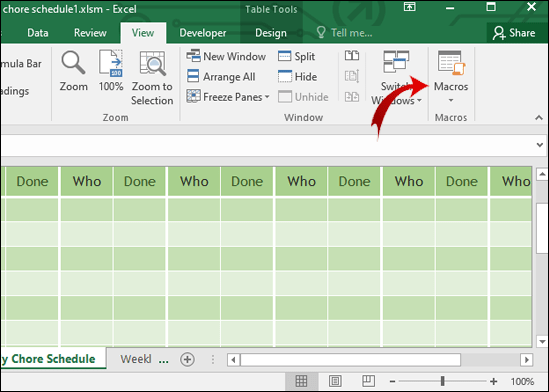This screenshot has height=392, width=549.
Task: Select View Side by Side icon
Action: 352,56
